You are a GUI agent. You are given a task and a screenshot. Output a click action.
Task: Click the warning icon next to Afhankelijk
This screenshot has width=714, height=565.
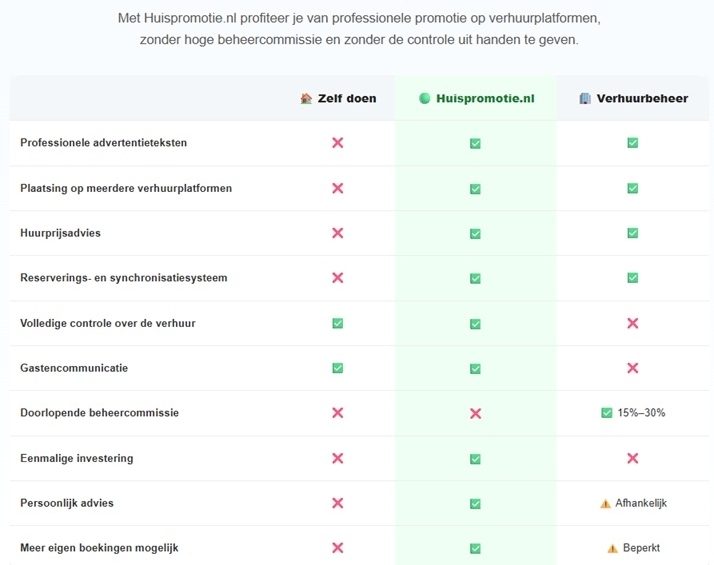(605, 504)
